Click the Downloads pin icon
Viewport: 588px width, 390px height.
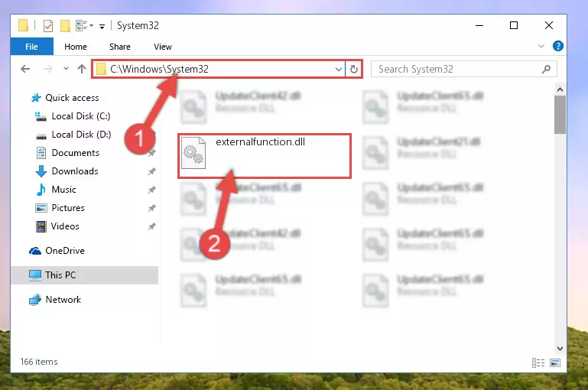[x=151, y=171]
